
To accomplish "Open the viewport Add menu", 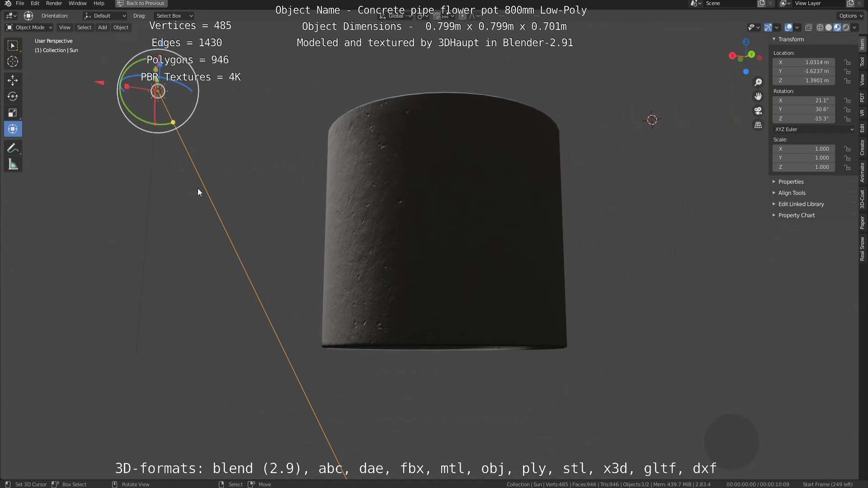I will pos(103,28).
